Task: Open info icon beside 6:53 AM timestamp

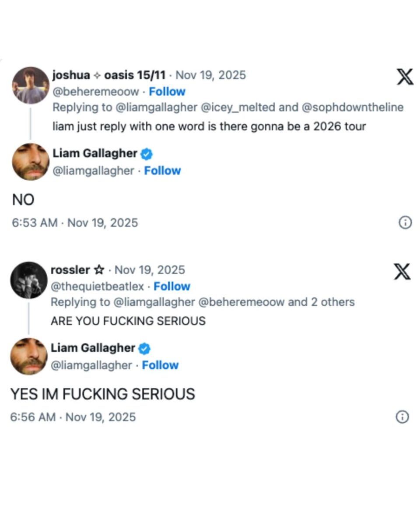Action: point(405,223)
